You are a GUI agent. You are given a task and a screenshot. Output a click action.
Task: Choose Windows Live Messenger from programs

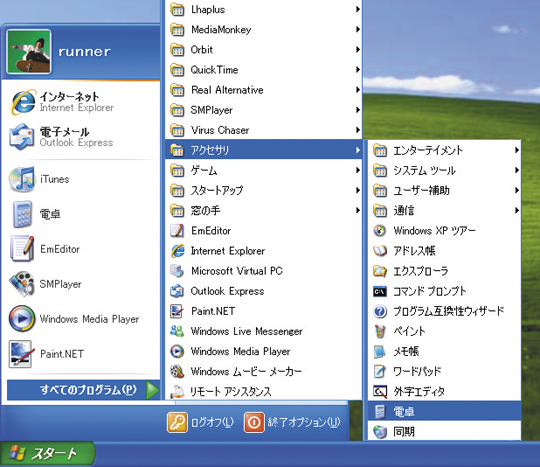click(x=263, y=331)
